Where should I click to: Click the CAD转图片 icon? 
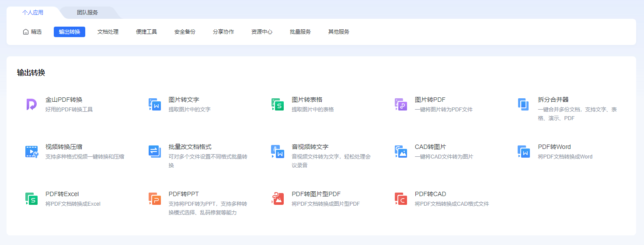(401, 152)
